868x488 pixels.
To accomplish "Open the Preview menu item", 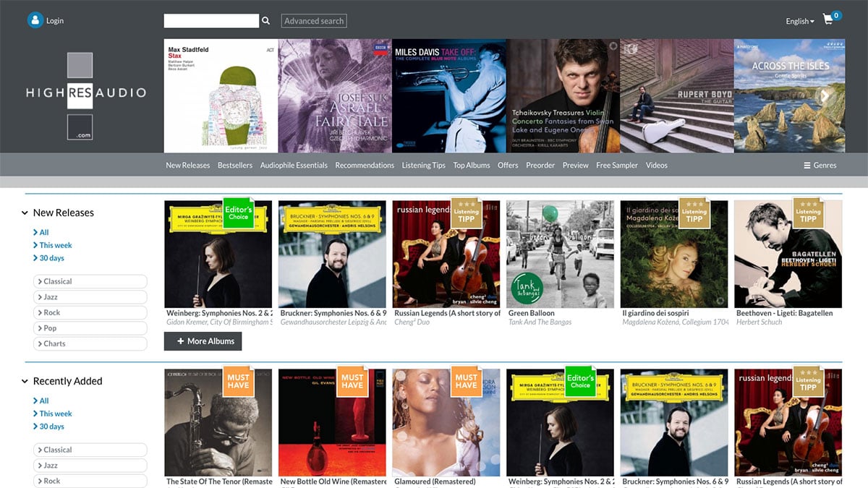I will (576, 166).
